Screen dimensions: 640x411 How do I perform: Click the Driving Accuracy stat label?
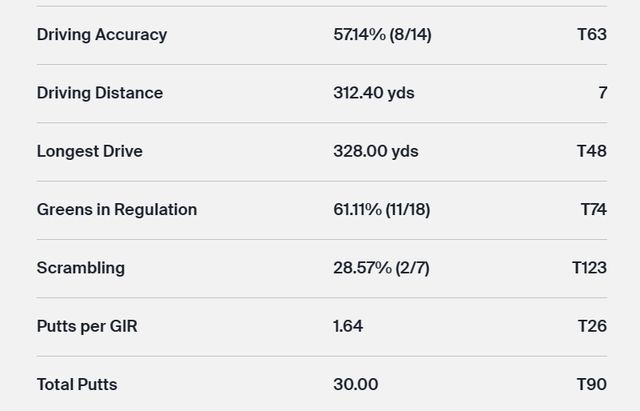click(x=102, y=34)
